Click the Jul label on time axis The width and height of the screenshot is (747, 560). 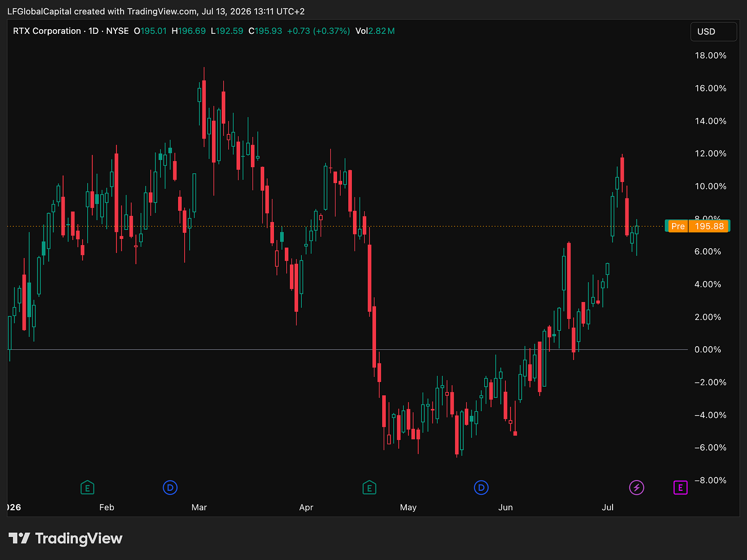608,507
